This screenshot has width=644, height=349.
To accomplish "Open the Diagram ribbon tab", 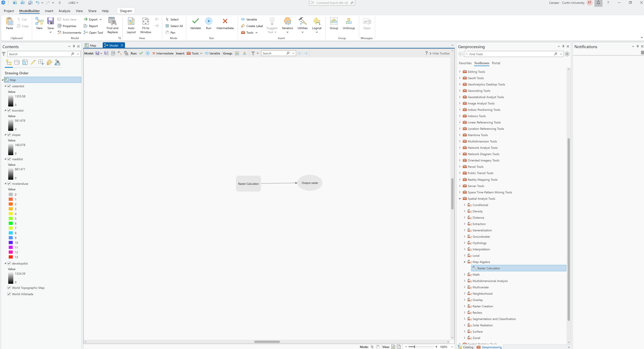I will tap(126, 11).
